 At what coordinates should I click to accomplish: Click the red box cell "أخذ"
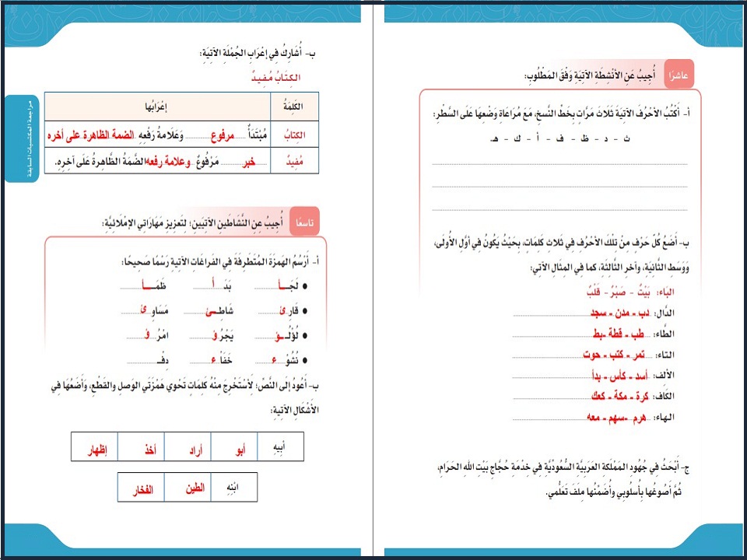tap(142, 446)
